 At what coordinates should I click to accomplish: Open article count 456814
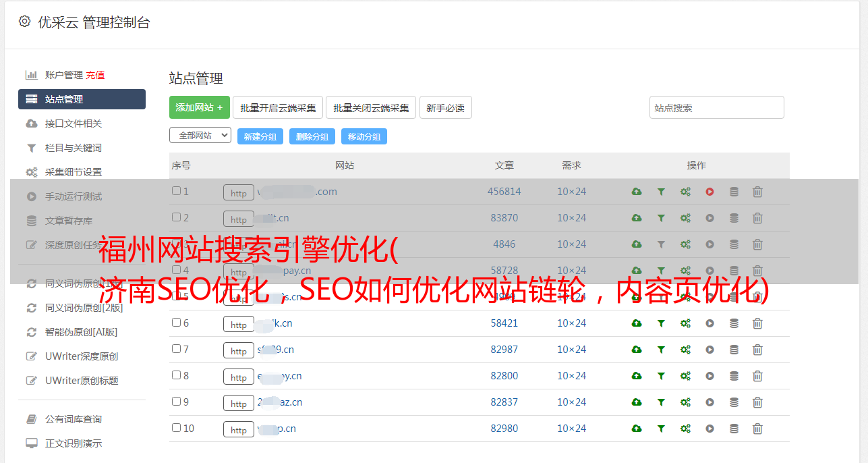pos(504,192)
